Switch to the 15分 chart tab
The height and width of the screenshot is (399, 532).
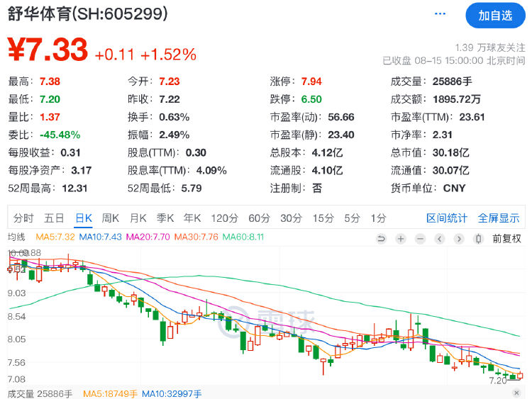pos(323,218)
